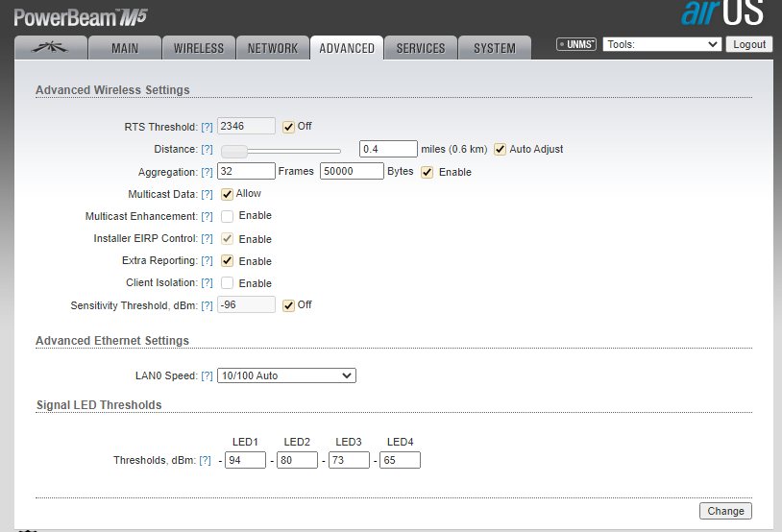Open help for Multicast Data

(x=207, y=194)
